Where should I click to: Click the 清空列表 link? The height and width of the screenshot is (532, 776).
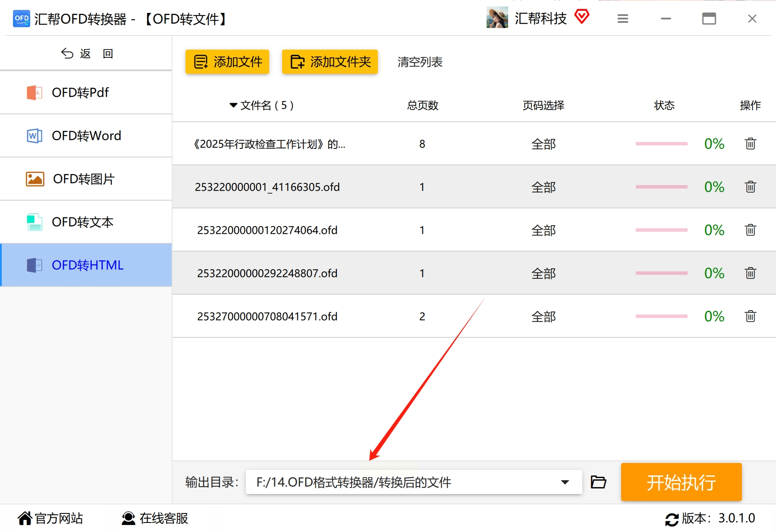pos(420,62)
